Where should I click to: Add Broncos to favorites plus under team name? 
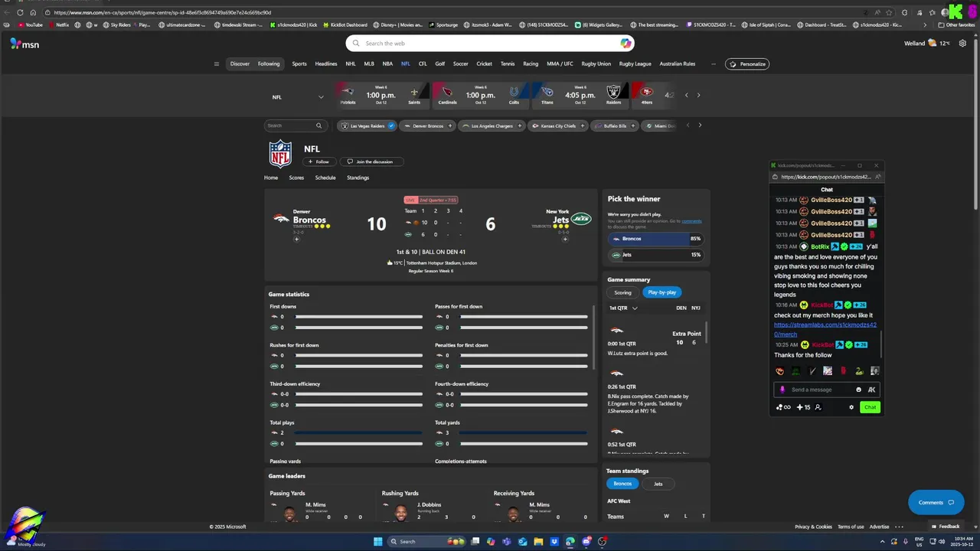(x=296, y=239)
